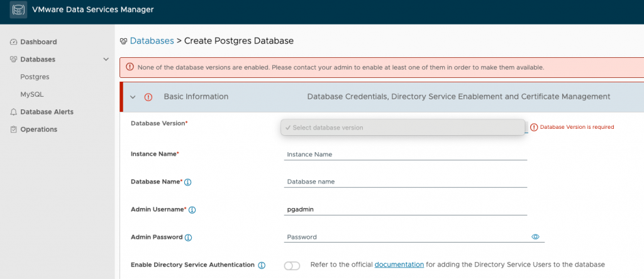Click the Dashboard gauge icon
The image size is (644, 279).
pyautogui.click(x=14, y=42)
